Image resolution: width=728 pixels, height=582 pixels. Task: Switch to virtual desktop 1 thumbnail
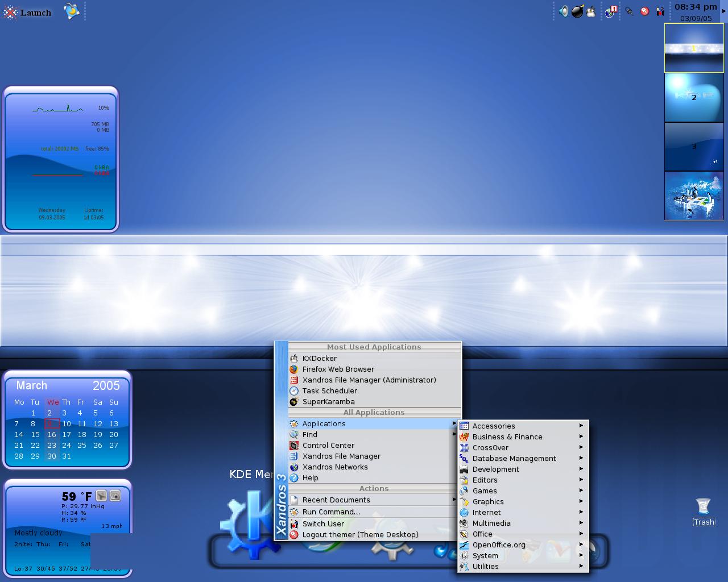pyautogui.click(x=694, y=48)
